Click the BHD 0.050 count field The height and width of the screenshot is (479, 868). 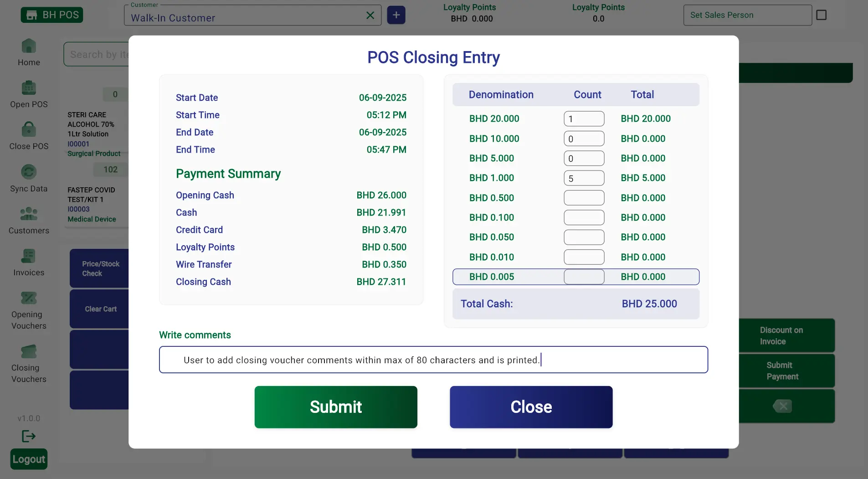(584, 237)
